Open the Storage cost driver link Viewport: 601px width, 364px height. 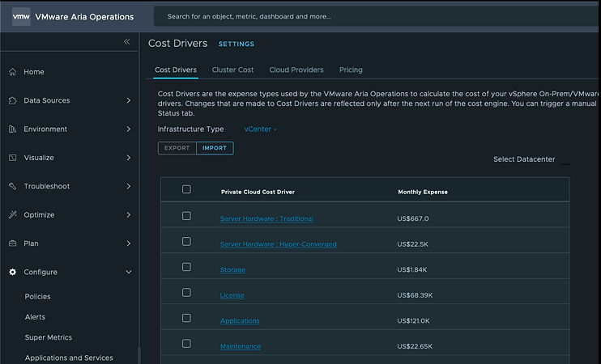pyautogui.click(x=232, y=270)
